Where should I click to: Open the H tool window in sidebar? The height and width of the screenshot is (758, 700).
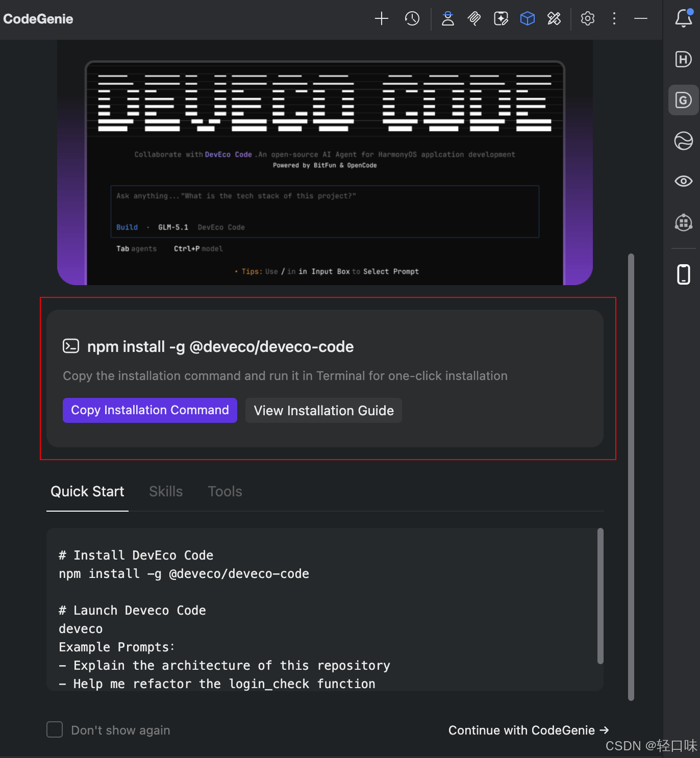point(684,59)
